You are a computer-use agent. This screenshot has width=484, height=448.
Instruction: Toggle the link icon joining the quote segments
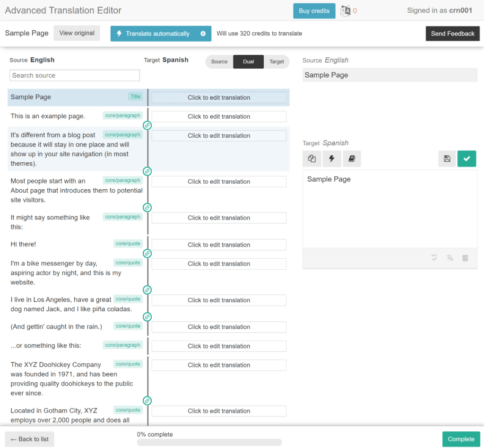coord(147,253)
